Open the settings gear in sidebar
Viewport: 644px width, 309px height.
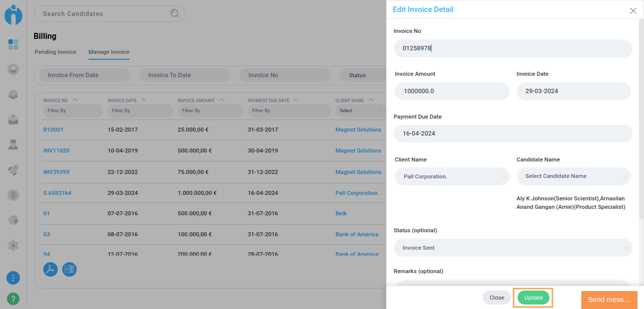(13, 245)
